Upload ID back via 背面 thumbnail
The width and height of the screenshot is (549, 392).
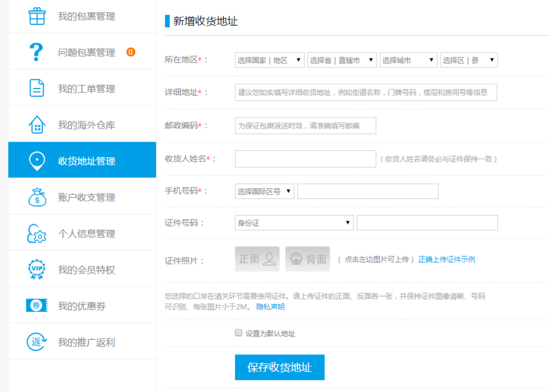point(308,259)
